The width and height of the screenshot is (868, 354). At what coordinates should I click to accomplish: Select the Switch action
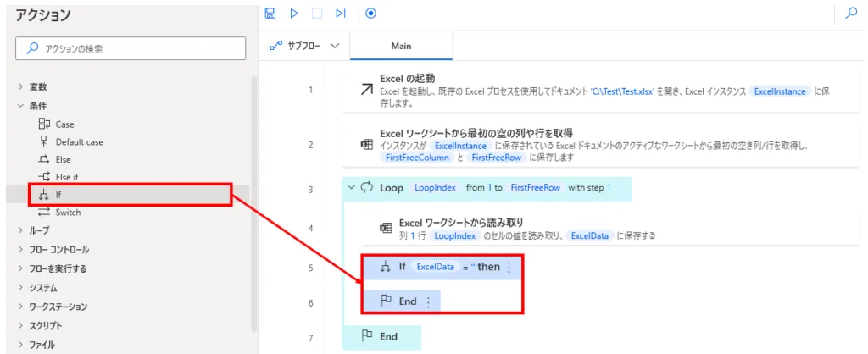[x=68, y=213]
